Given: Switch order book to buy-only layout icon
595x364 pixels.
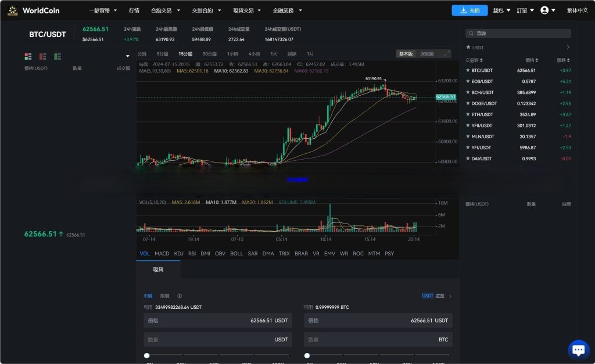Looking at the screenshot, I should point(56,56).
